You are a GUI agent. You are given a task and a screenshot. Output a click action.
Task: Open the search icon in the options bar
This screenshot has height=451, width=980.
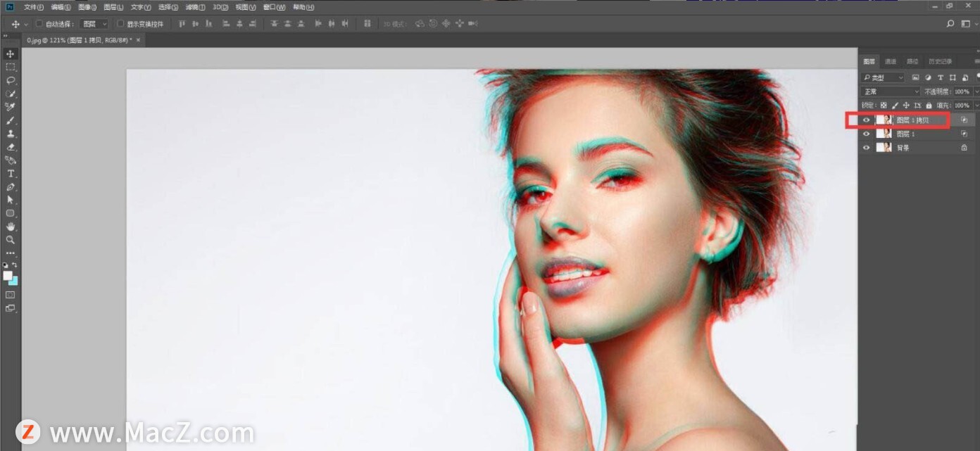point(950,24)
